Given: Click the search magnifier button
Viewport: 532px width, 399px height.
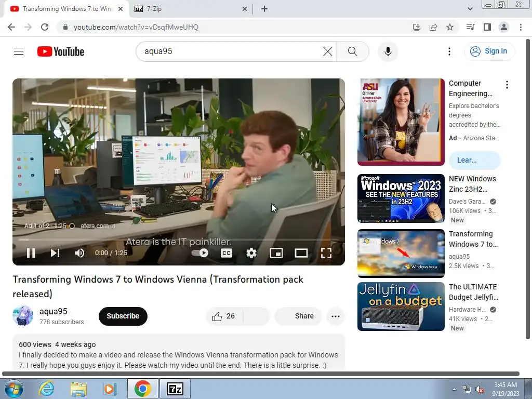Looking at the screenshot, I should (353, 51).
